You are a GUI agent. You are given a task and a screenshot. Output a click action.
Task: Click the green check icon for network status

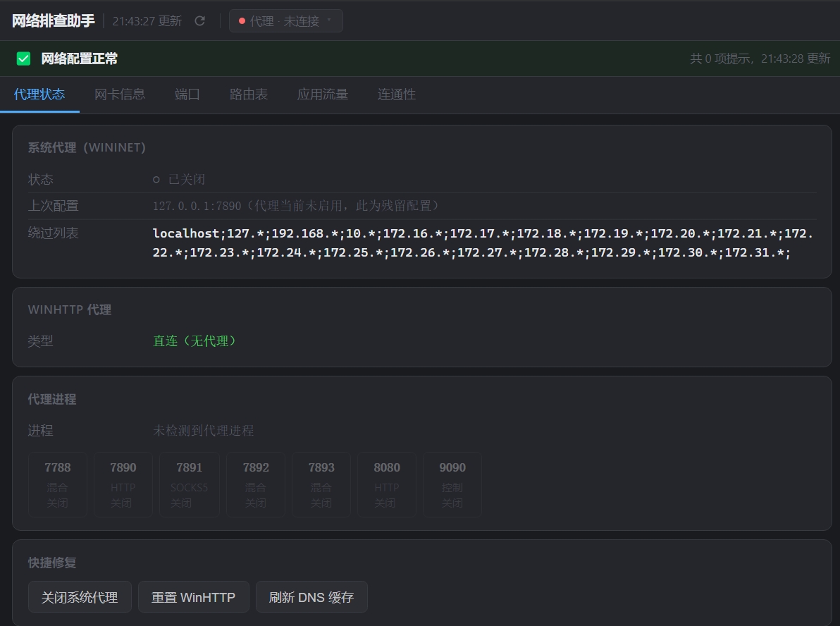pos(23,59)
